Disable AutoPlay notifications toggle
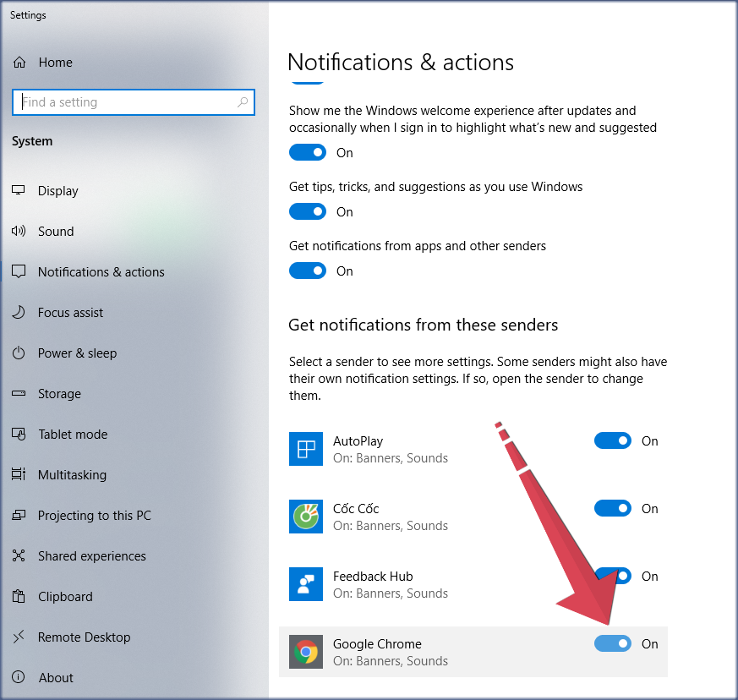 [612, 441]
